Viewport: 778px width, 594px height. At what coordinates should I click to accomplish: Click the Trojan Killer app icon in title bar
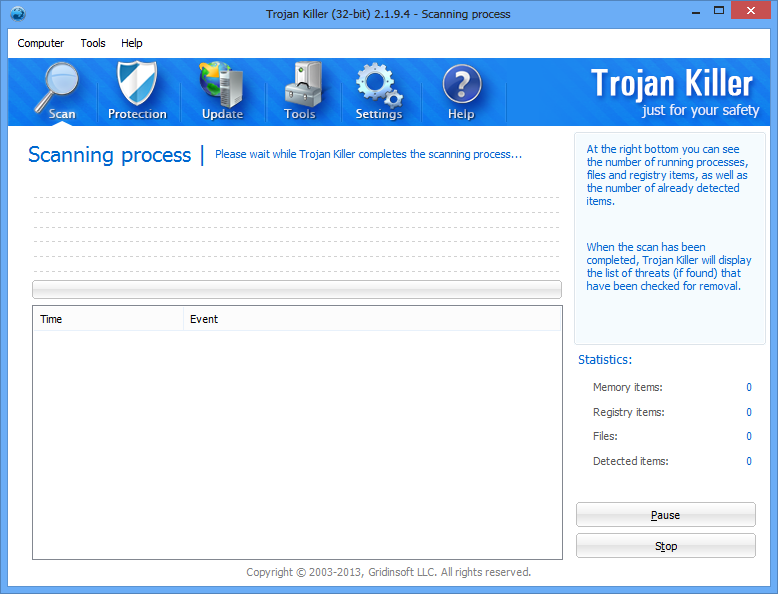point(18,13)
